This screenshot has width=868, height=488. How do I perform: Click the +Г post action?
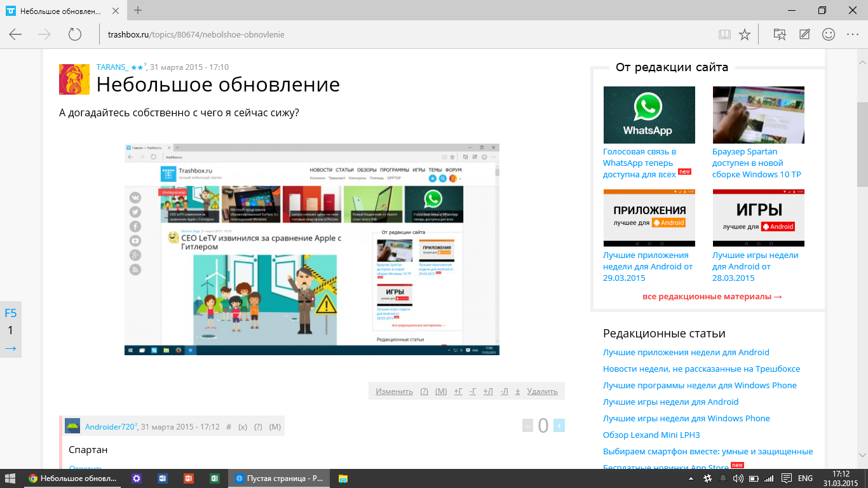coord(458,391)
